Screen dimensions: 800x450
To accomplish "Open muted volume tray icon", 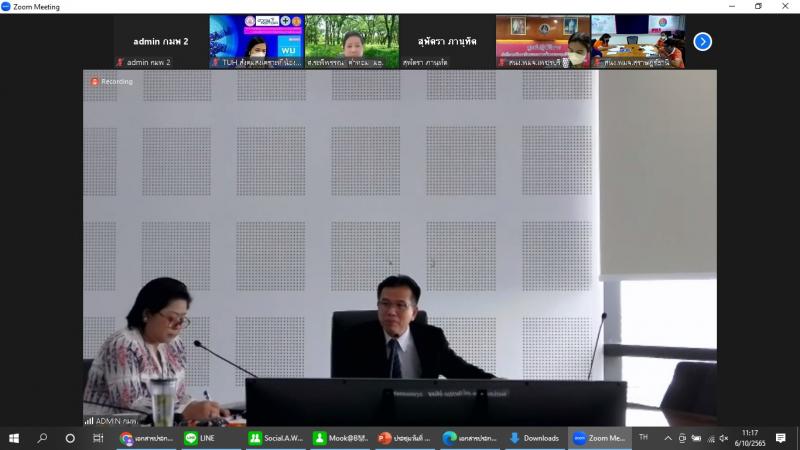I will click(x=724, y=438).
